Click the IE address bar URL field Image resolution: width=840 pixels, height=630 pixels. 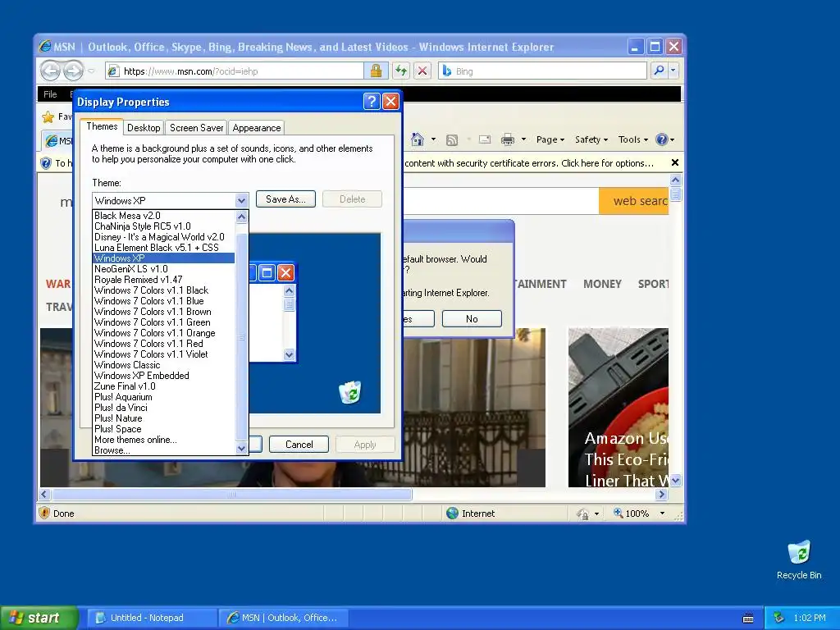tap(234, 71)
